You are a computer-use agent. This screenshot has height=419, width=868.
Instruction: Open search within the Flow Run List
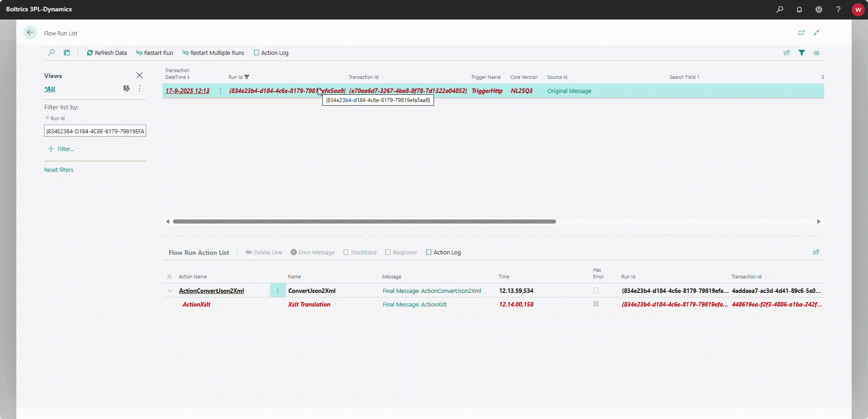coord(51,53)
